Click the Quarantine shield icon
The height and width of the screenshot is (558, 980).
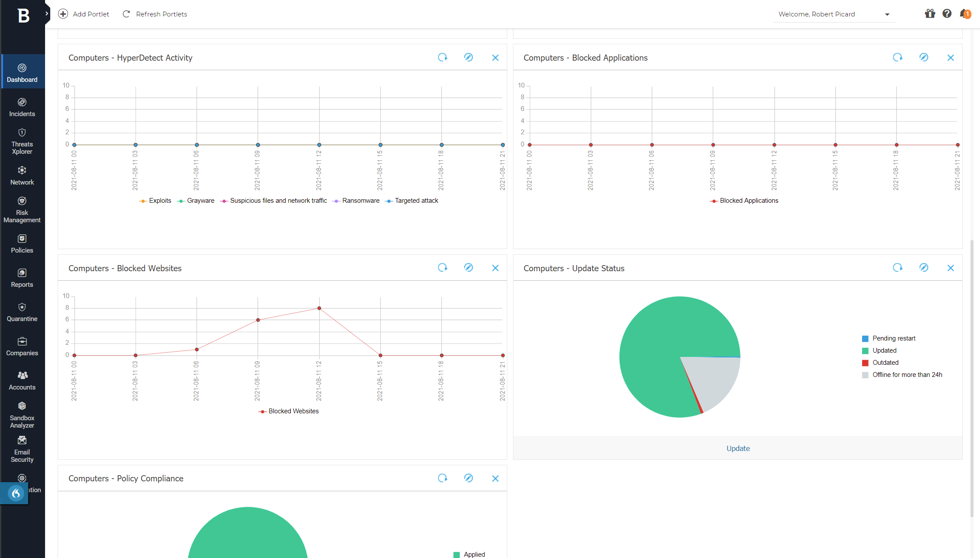[22, 307]
